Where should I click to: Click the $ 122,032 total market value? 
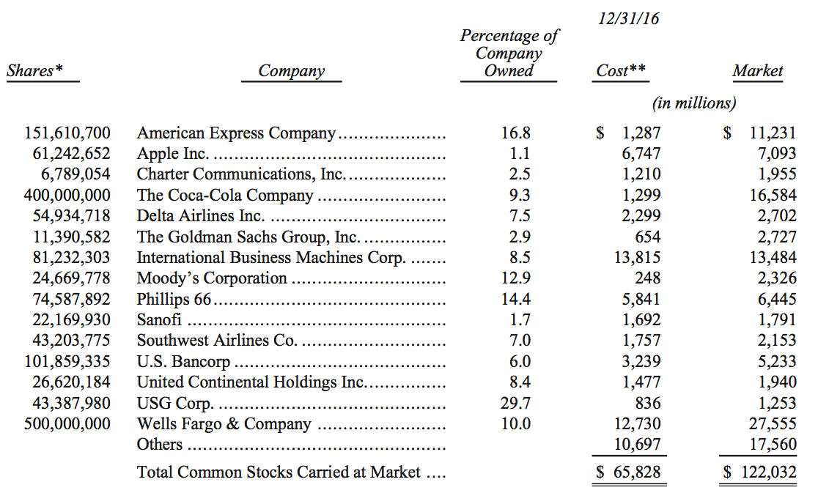click(759, 472)
